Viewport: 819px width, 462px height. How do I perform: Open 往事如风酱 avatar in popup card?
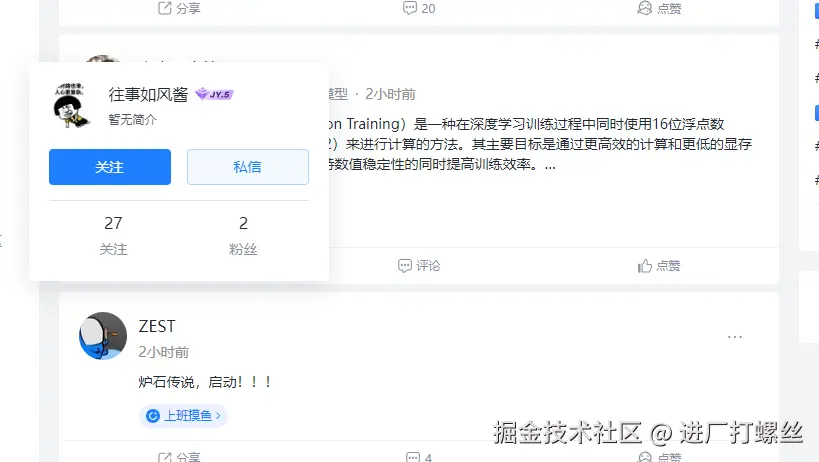72,105
